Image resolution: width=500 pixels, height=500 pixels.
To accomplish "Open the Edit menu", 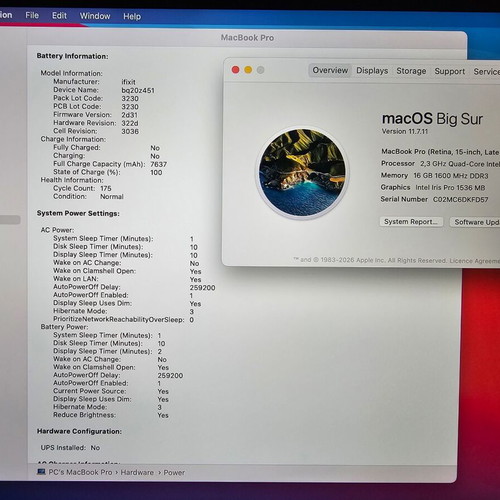I will point(59,16).
